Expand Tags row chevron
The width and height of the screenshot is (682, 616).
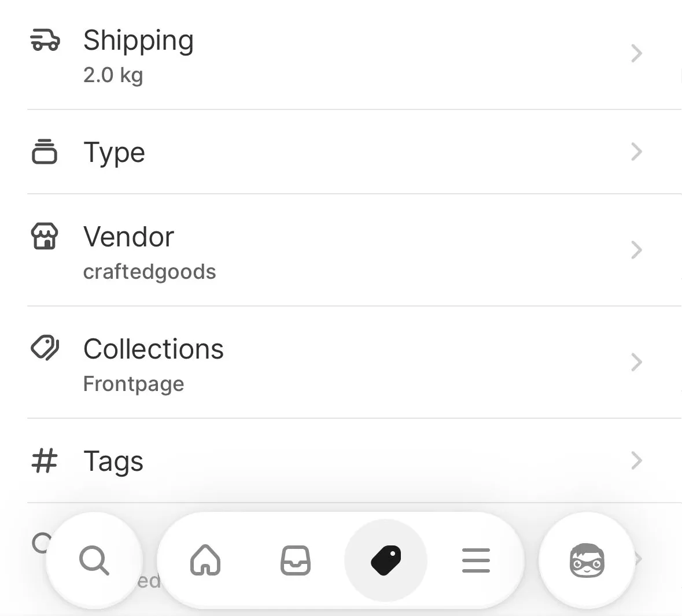click(x=637, y=460)
